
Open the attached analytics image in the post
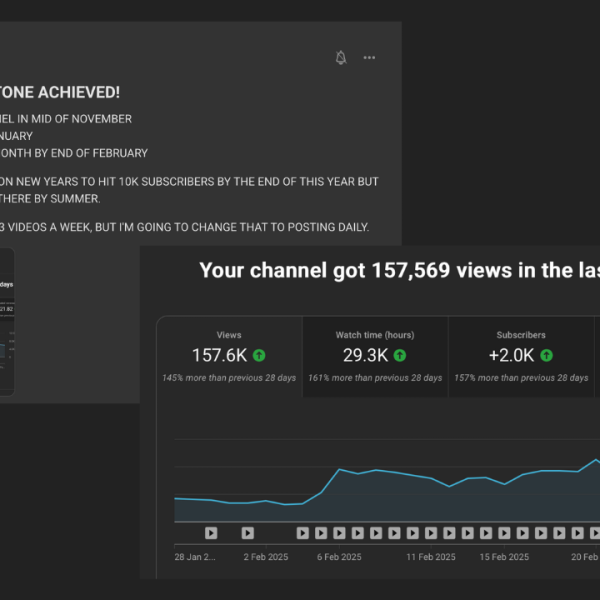[7, 320]
